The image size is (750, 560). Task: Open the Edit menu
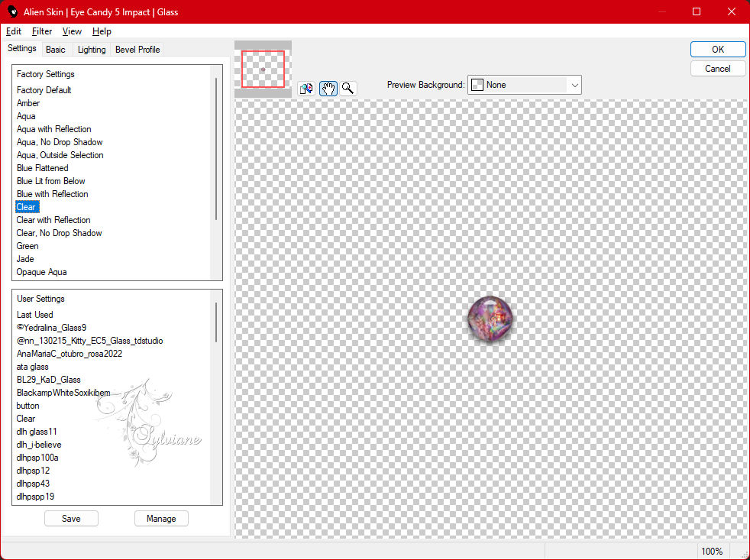tap(14, 31)
